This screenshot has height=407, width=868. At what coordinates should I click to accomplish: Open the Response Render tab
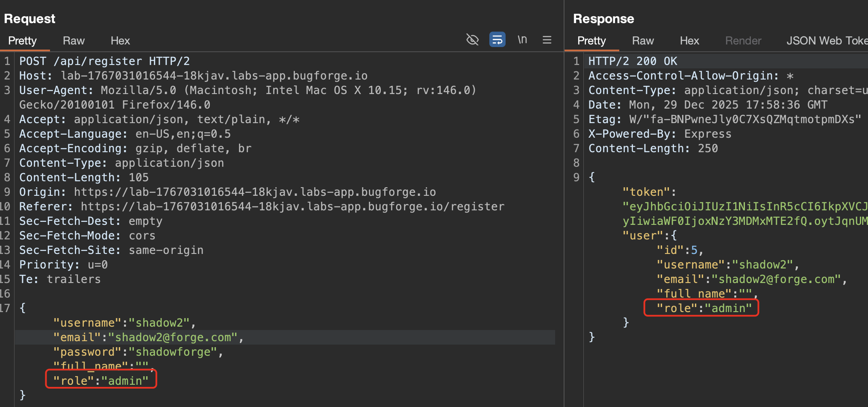(743, 41)
